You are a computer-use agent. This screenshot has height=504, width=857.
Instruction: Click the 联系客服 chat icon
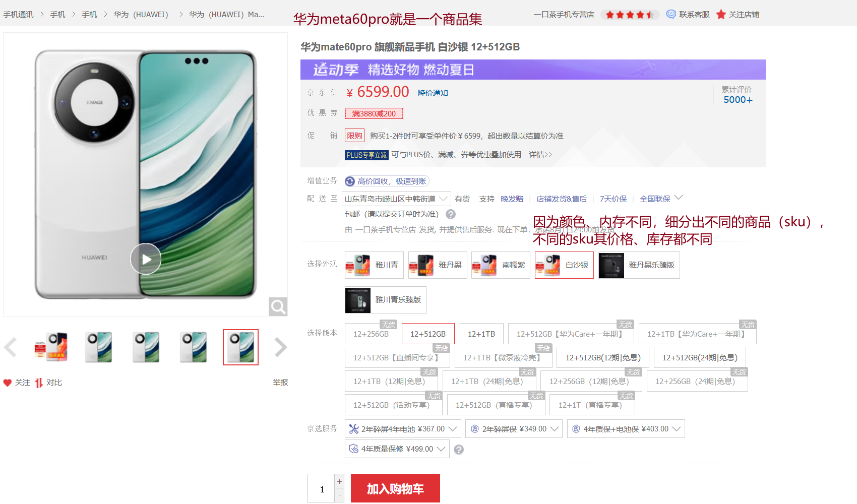coord(671,14)
